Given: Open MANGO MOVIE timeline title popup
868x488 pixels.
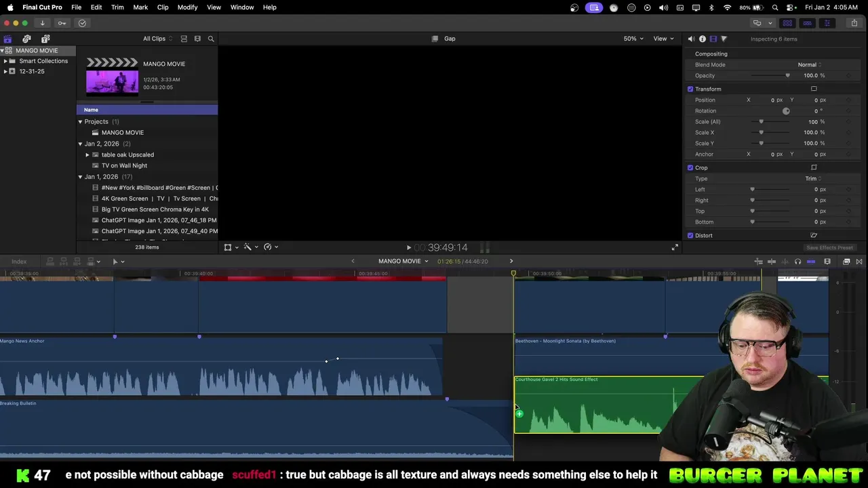Looking at the screenshot, I should pos(403,262).
